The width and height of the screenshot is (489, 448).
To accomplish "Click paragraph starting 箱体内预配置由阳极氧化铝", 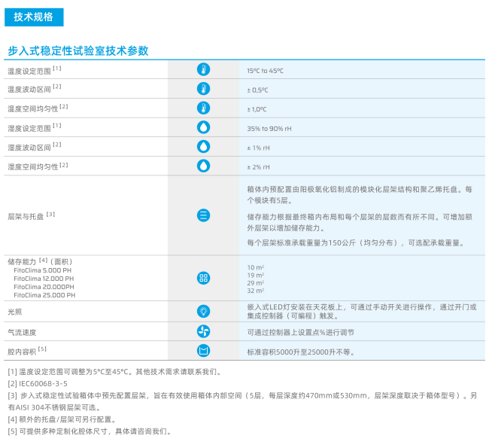I will [360, 195].
